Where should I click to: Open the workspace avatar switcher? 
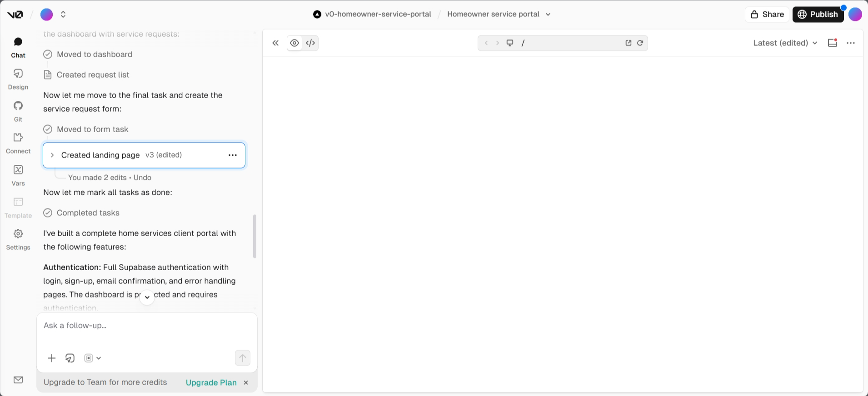point(46,15)
